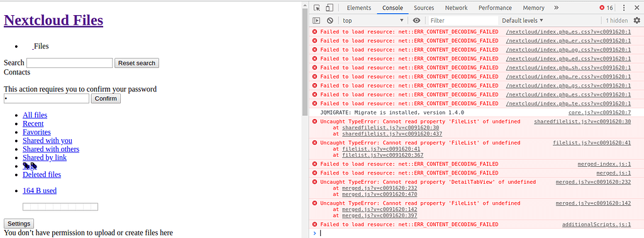
Task: Click the 'DetailTabView' of undefined error message
Action: [428, 182]
